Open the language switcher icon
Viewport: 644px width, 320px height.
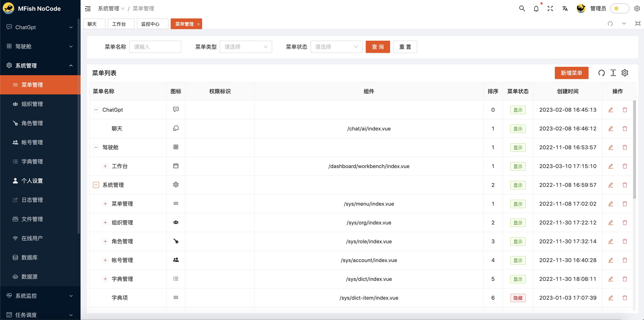(x=564, y=8)
